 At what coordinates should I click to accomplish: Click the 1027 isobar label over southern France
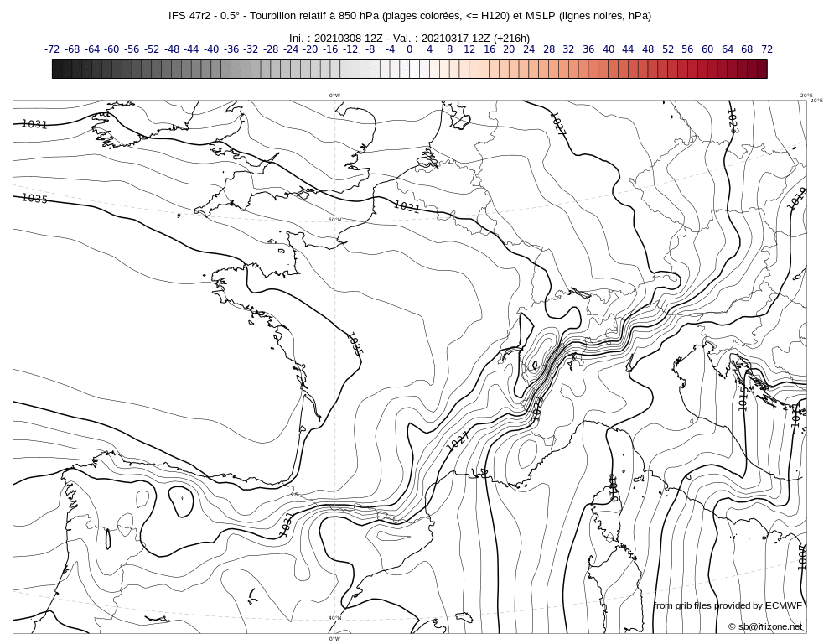[x=458, y=441]
